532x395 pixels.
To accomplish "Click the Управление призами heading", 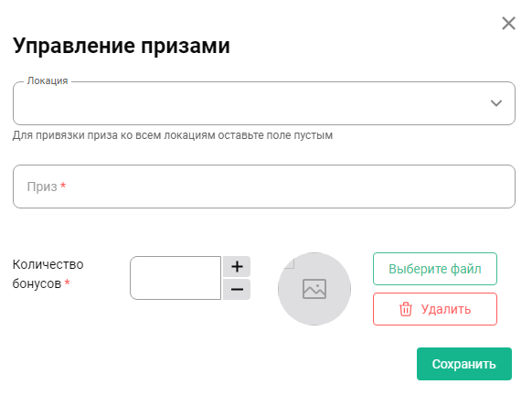I will (122, 46).
